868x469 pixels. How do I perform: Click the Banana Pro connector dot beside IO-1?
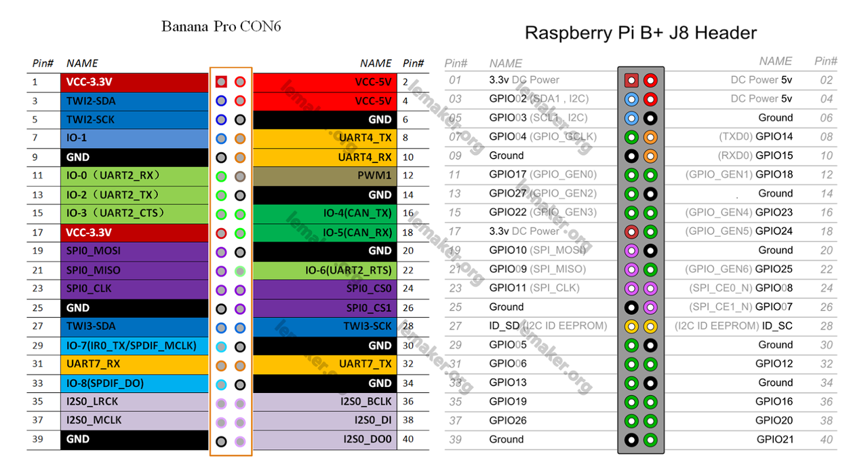[x=221, y=138]
